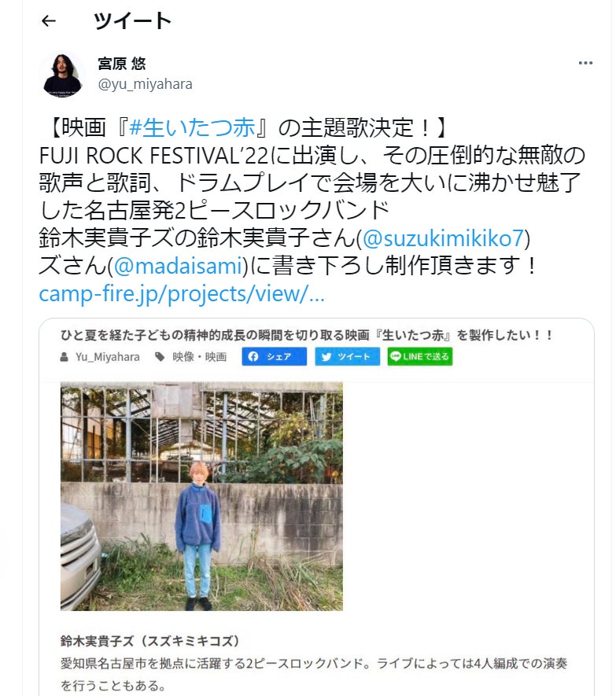Screen dimensions: 616x696
Task: Click the LINEで送る green button
Action: click(x=419, y=356)
